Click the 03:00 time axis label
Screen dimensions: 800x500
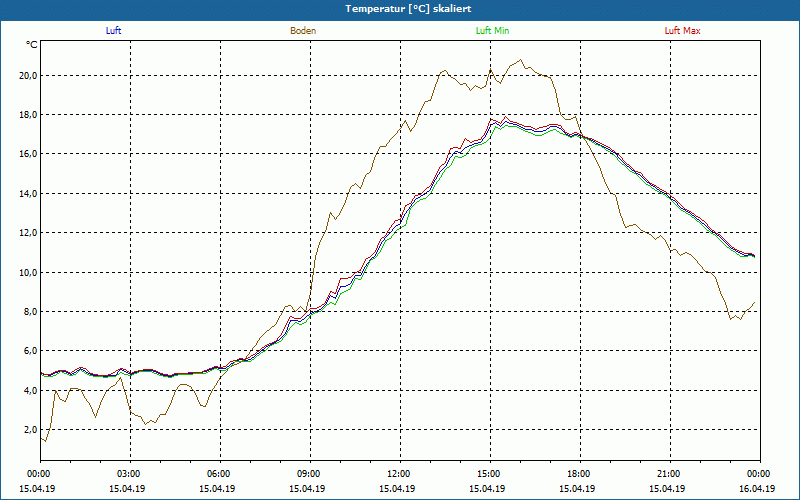(131, 474)
